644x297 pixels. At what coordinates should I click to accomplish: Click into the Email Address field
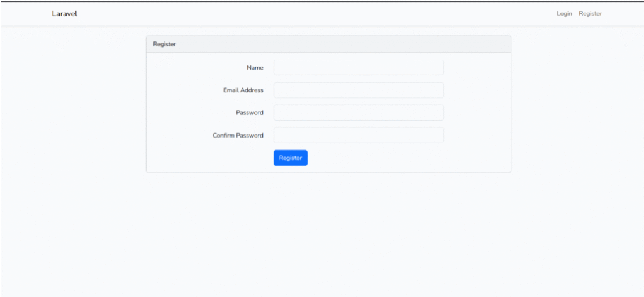pos(358,90)
